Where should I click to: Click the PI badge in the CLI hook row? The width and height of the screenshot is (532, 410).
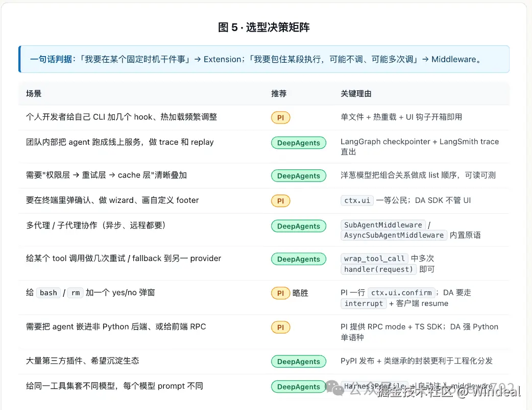click(x=280, y=118)
